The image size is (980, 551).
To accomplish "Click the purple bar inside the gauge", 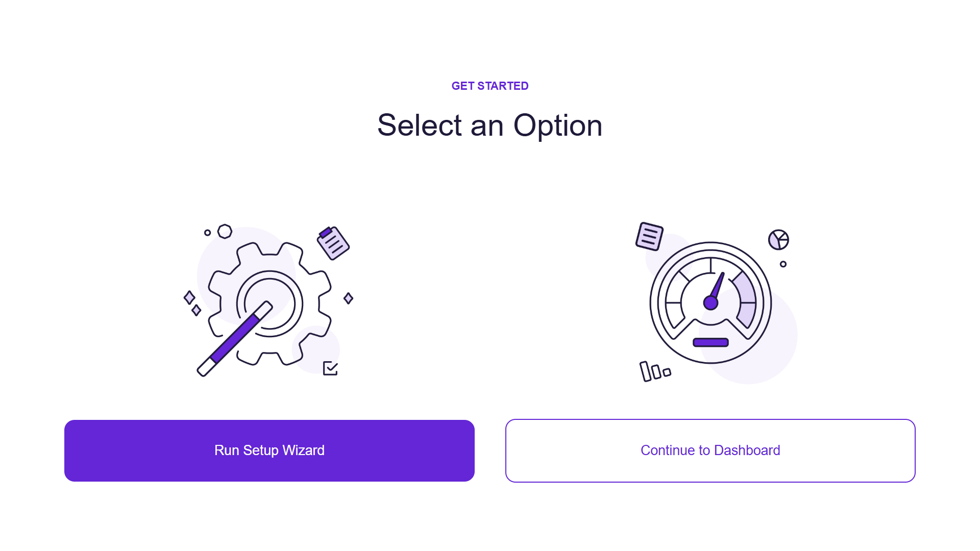I will pyautogui.click(x=710, y=342).
